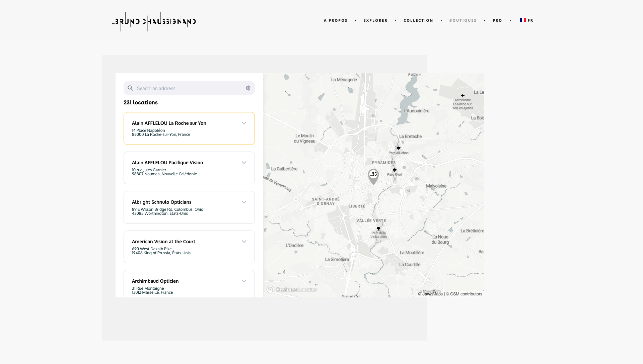Expand American Vision at the Court details
Screen dimensions: 643x364
[244, 242]
